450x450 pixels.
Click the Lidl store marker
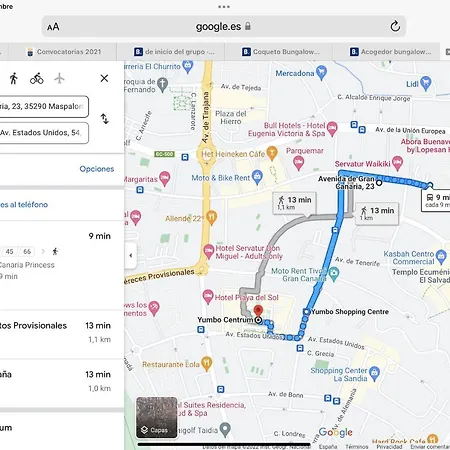click(426, 83)
